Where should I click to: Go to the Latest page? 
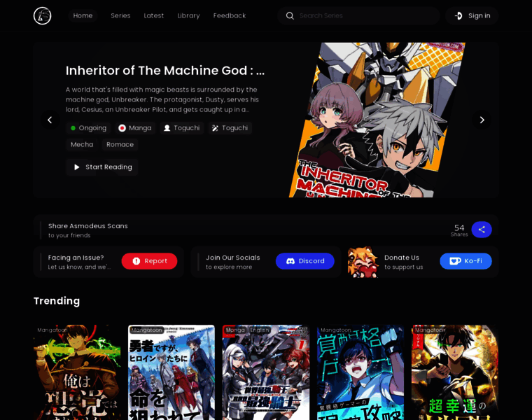click(154, 15)
